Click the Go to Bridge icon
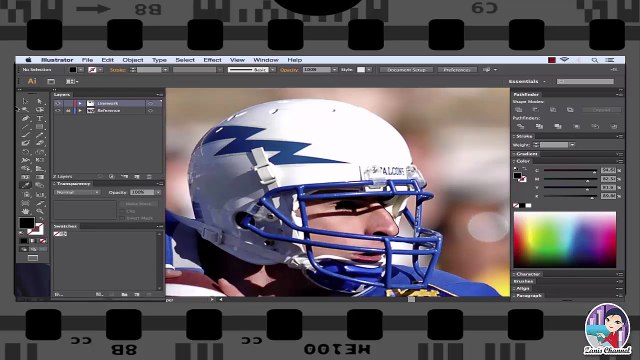 tap(51, 82)
